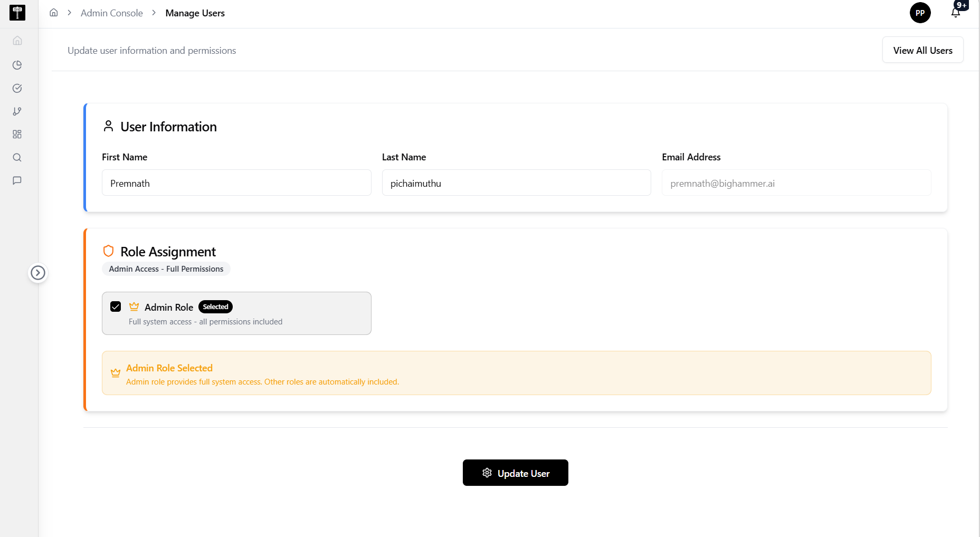Open the notifications bell
The image size is (980, 537).
pos(956,13)
